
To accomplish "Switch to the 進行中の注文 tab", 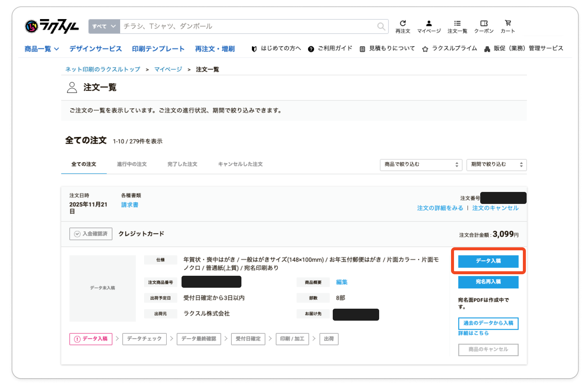I will [x=132, y=164].
